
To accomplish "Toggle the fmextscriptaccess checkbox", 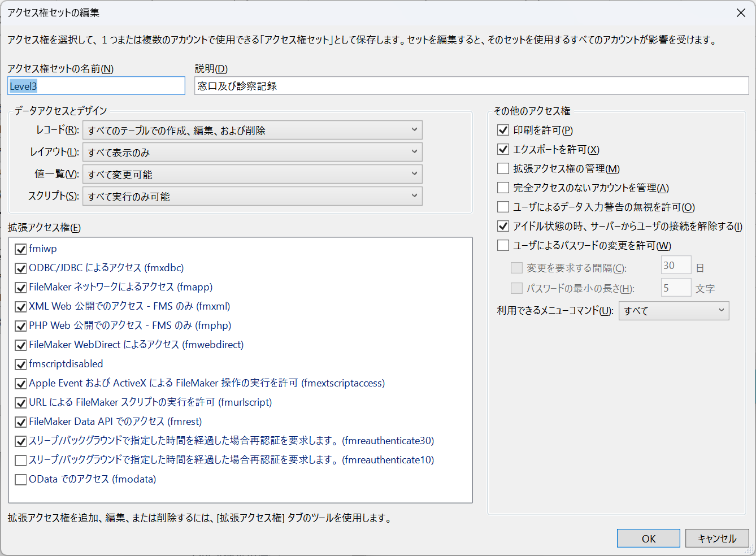I will coord(21,384).
